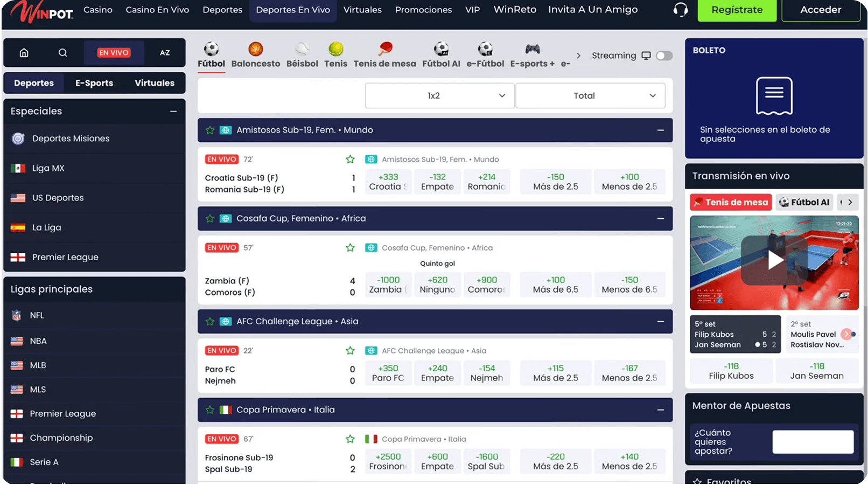Click the NBA flag icon
Image resolution: width=868 pixels, height=485 pixels.
(x=17, y=341)
